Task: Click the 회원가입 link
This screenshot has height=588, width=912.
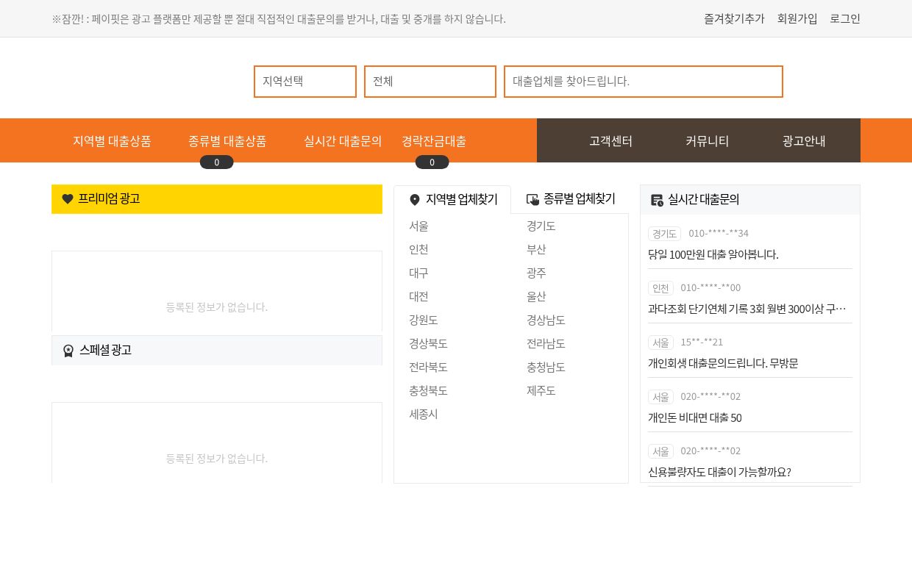Action: (x=797, y=19)
